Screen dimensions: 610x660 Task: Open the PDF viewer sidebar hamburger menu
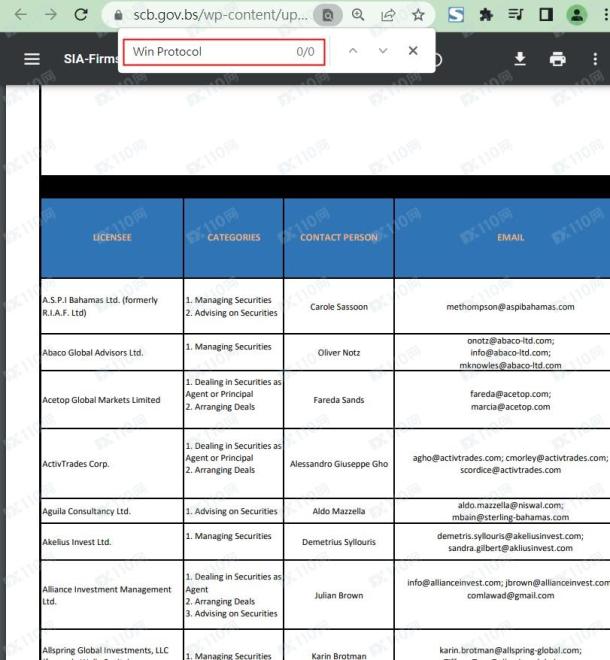[32, 59]
